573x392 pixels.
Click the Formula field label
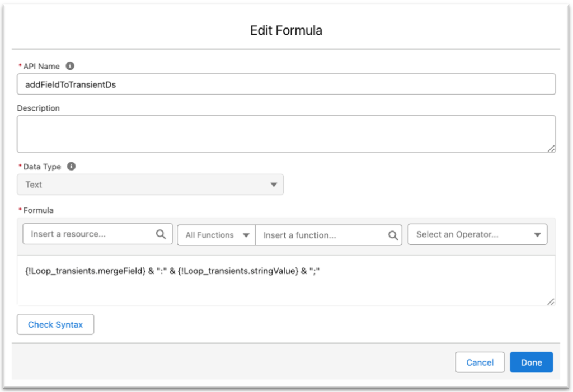click(x=38, y=210)
